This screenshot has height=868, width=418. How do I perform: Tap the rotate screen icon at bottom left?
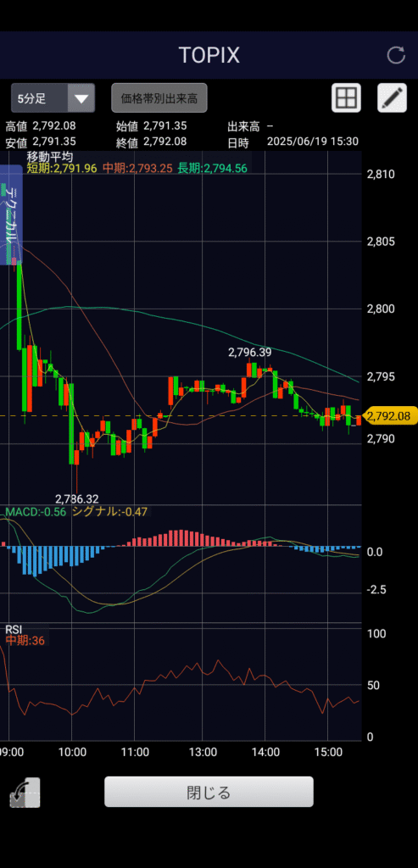tap(25, 793)
